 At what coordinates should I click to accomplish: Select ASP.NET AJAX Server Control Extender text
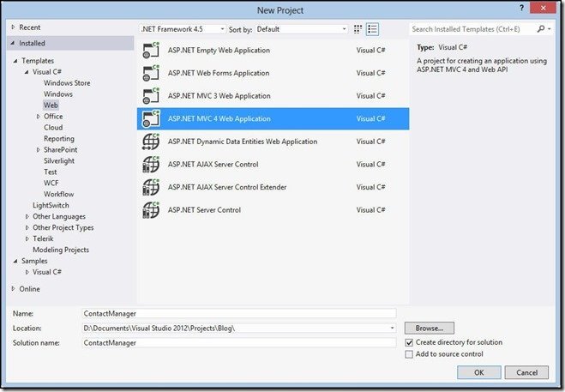click(x=227, y=187)
